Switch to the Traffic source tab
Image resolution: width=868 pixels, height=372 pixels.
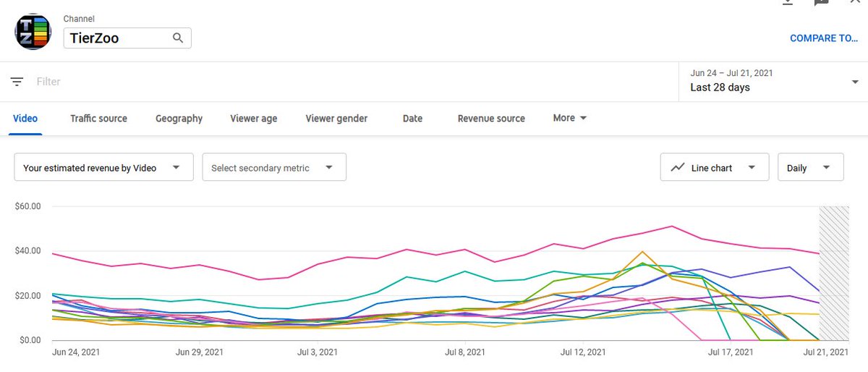point(98,118)
